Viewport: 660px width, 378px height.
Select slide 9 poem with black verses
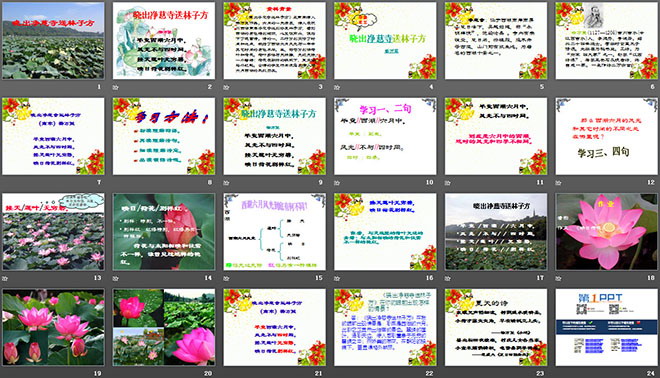pos(274,136)
